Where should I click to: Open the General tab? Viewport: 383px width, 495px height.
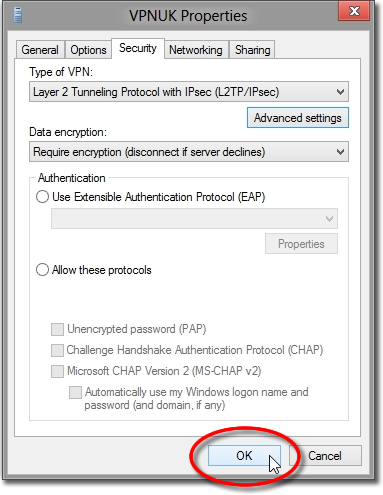tap(40, 50)
